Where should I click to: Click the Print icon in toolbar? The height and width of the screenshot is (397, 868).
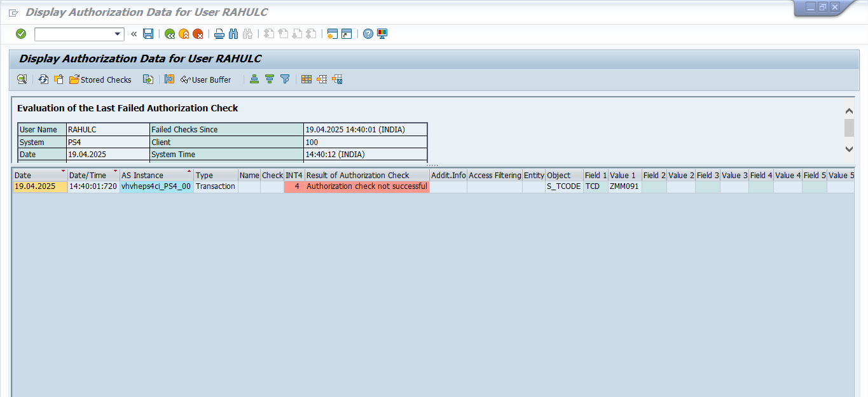click(x=219, y=34)
